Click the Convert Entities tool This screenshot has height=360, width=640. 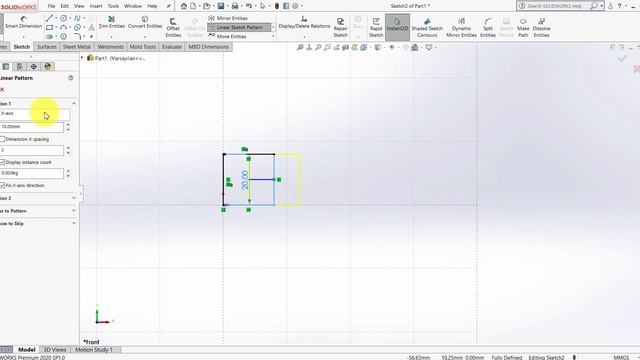click(x=145, y=22)
